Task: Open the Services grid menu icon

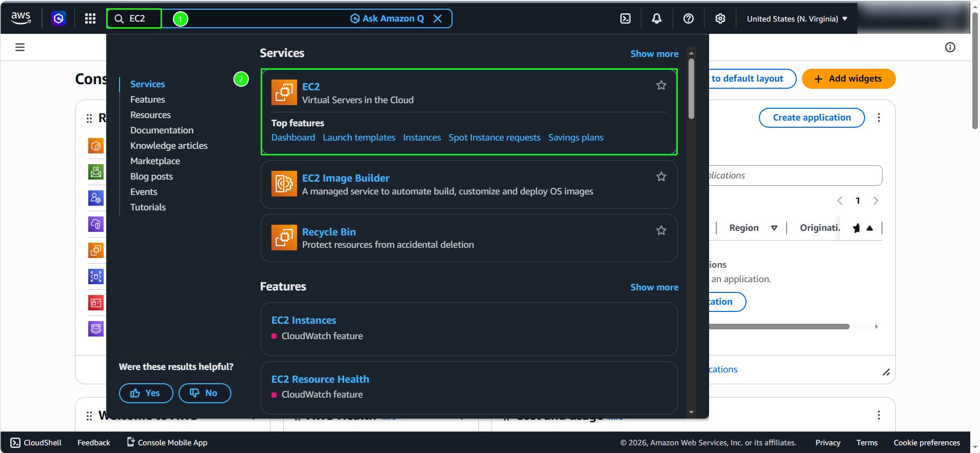Action: click(90, 18)
